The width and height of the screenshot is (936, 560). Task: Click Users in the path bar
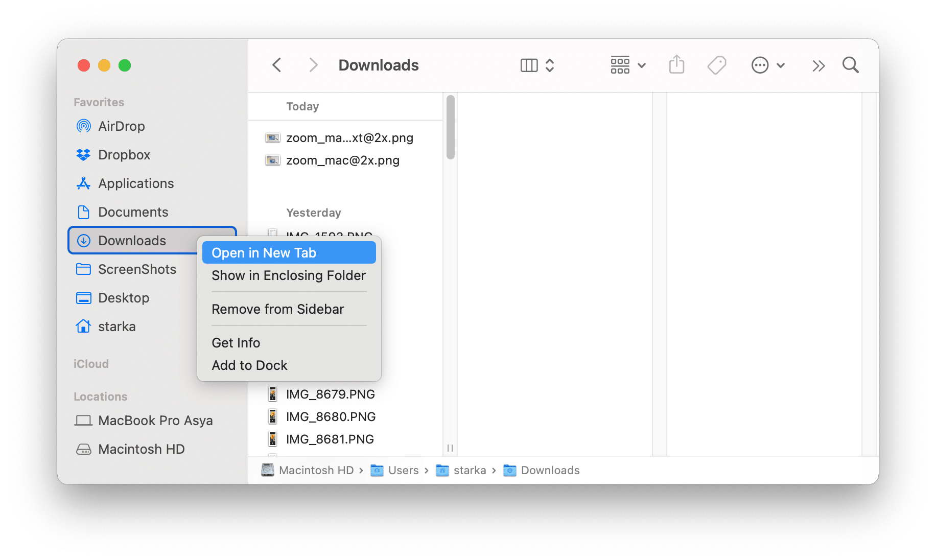point(394,470)
